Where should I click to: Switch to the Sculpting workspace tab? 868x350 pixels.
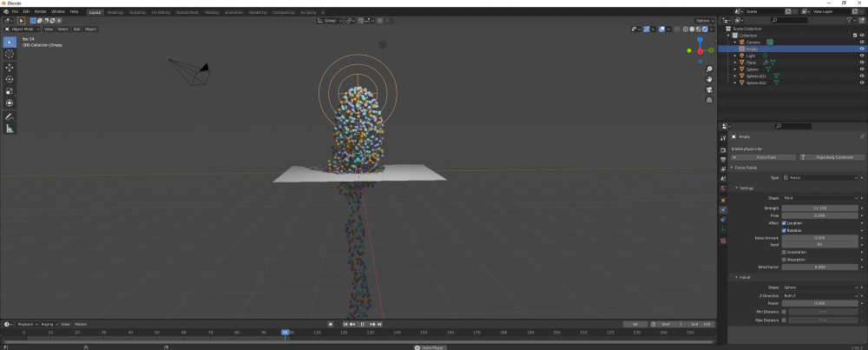(x=138, y=12)
